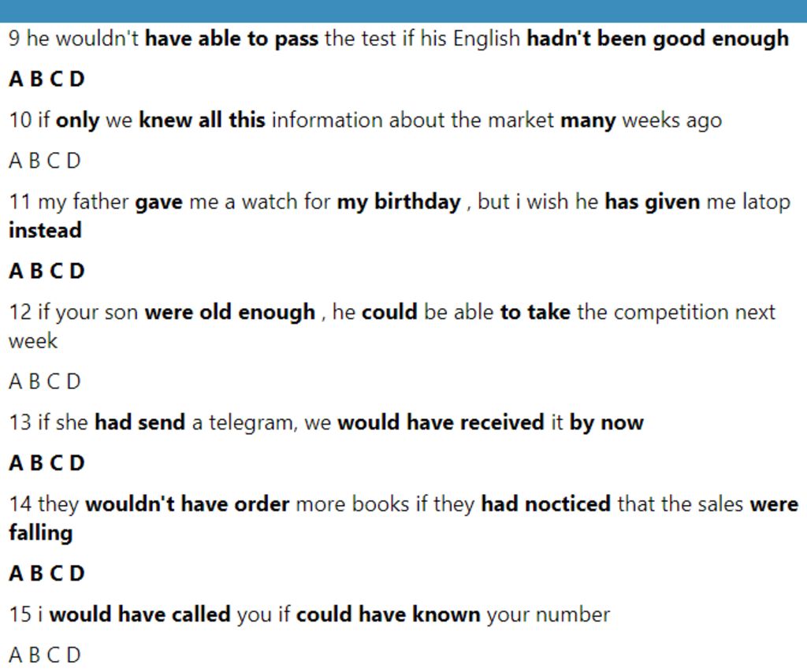The image size is (807, 672).
Task: Select 'wouldn't have order' in question 14
Action: [188, 503]
